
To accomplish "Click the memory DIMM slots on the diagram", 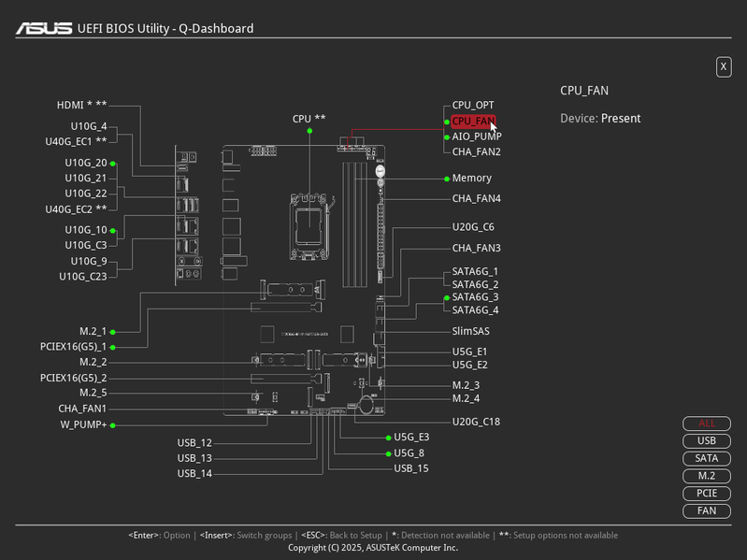I will tap(355, 224).
